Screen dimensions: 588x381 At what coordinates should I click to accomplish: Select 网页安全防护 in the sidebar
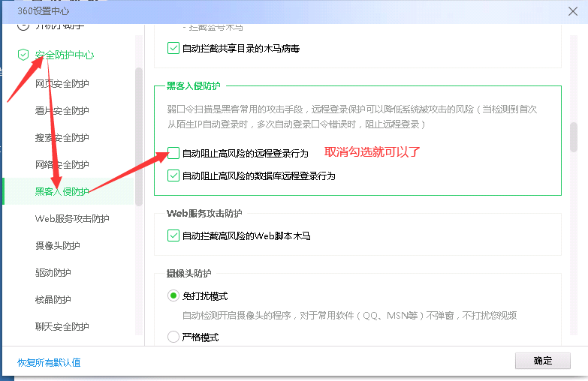(x=62, y=83)
